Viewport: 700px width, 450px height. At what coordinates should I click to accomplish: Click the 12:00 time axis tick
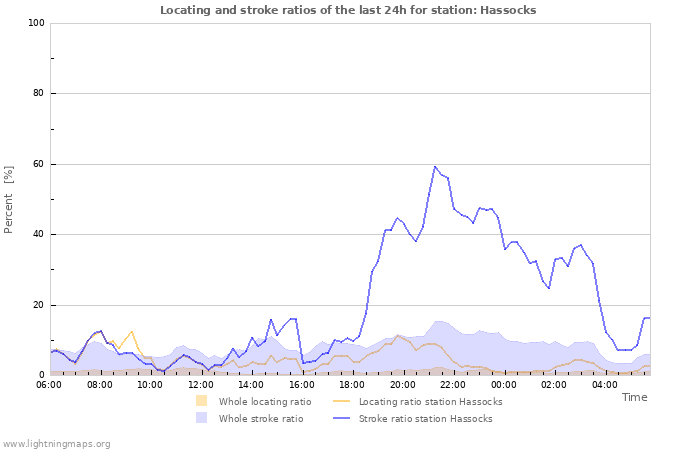pos(200,384)
